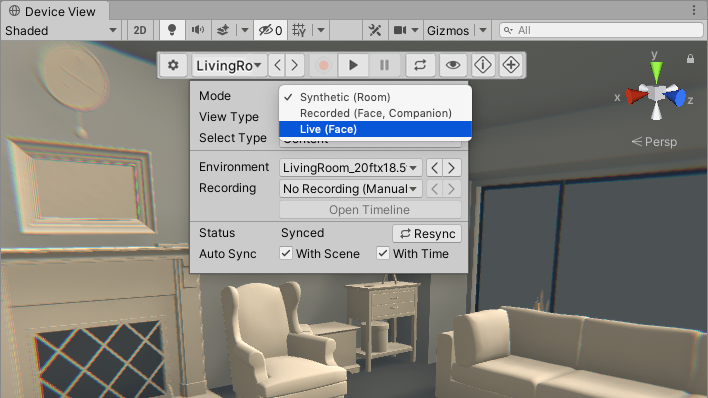Viewport: 708px width, 398px height.
Task: Click the green Y axis cone
Action: tap(656, 72)
